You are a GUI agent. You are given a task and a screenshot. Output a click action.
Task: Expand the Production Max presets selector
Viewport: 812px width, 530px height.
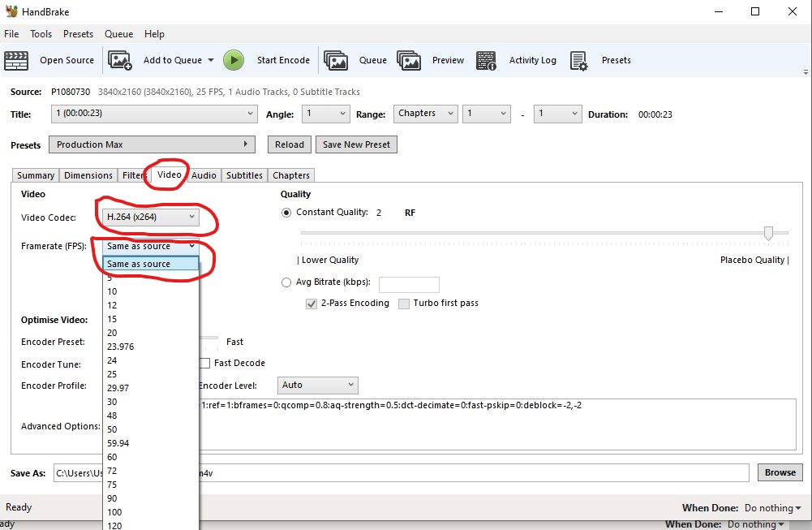[152, 144]
